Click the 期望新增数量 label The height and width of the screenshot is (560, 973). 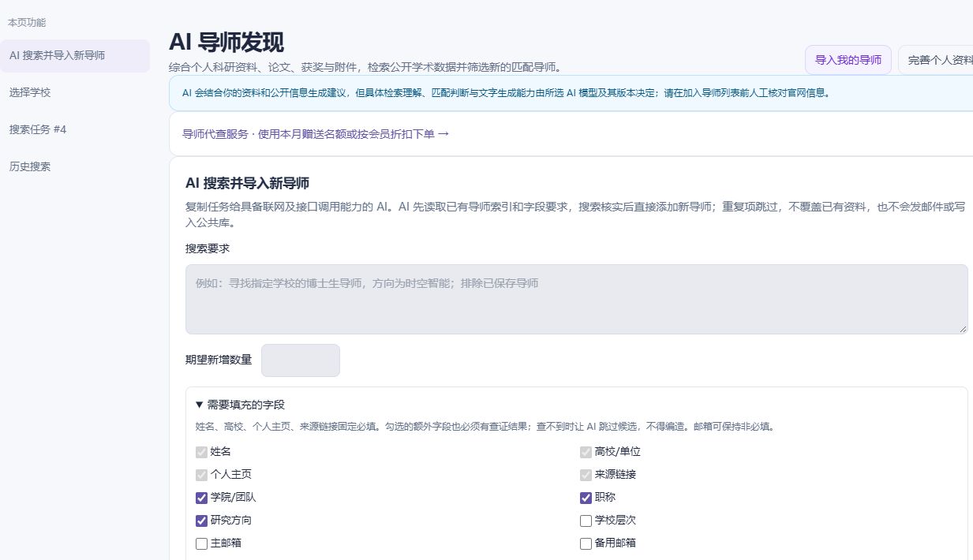pyautogui.click(x=219, y=360)
